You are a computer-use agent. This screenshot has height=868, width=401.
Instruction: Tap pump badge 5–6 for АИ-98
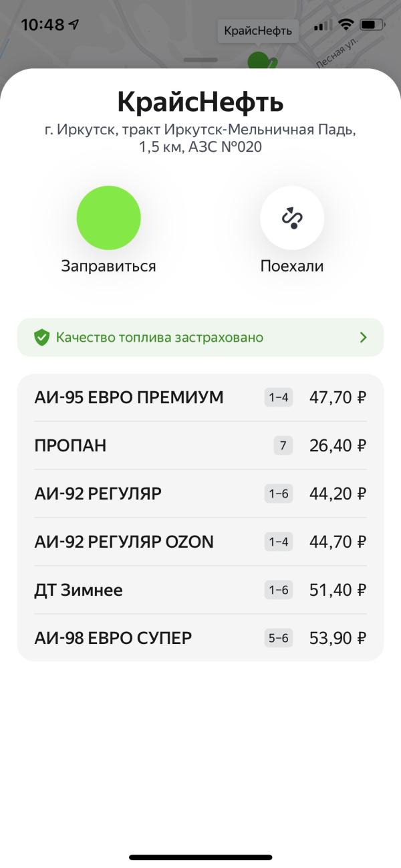(x=279, y=638)
